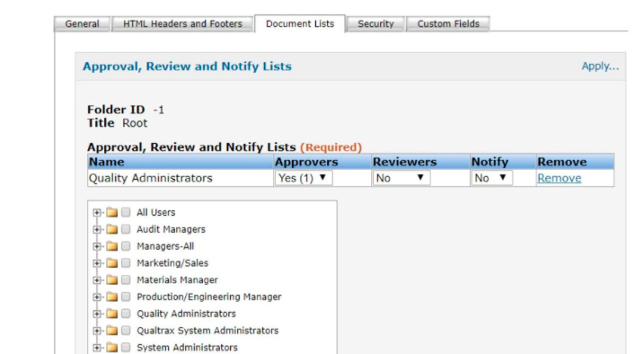Open the Reviewers dropdown set to No
This screenshot has height=354, width=644.
pos(401,178)
